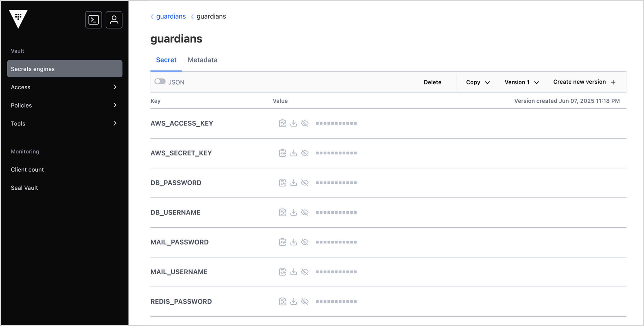Click Create new version button
This screenshot has width=644, height=326.
[584, 82]
